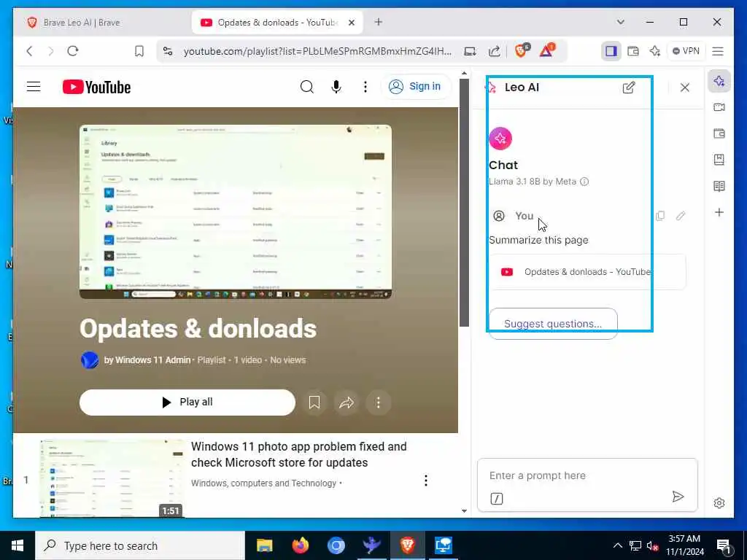Click Suggest questions button
Viewport: 747px width, 560px height.
point(553,324)
